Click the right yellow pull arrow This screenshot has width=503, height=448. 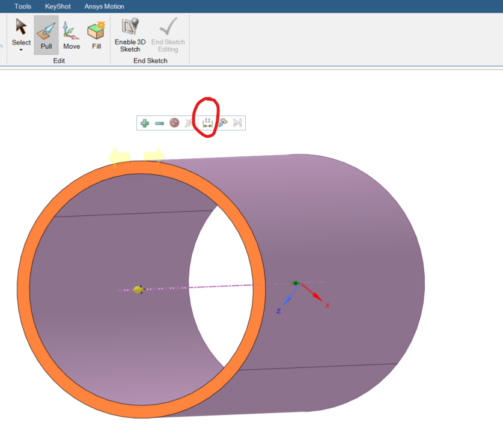click(154, 156)
